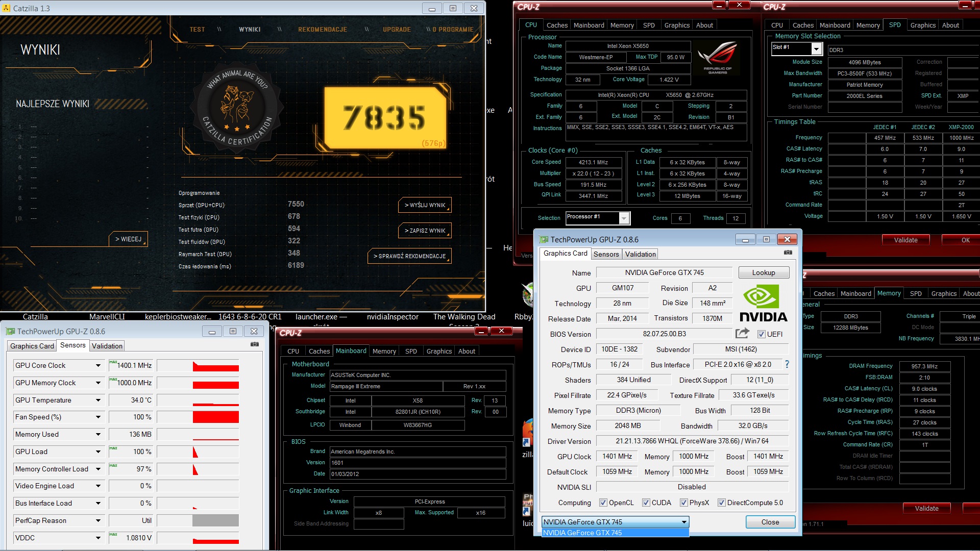This screenshot has width=980, height=551.
Task: Open the PerfCap Reason sensor dropdown
Action: (98, 520)
